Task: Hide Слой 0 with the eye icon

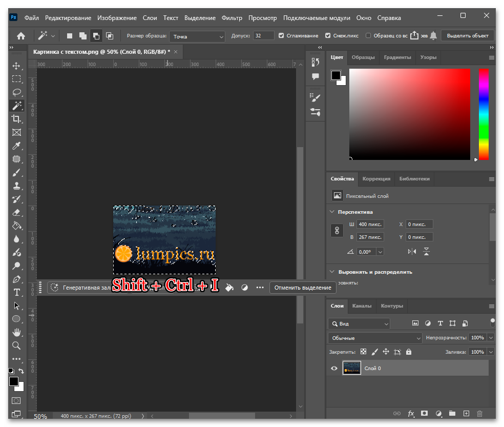Action: click(x=334, y=368)
